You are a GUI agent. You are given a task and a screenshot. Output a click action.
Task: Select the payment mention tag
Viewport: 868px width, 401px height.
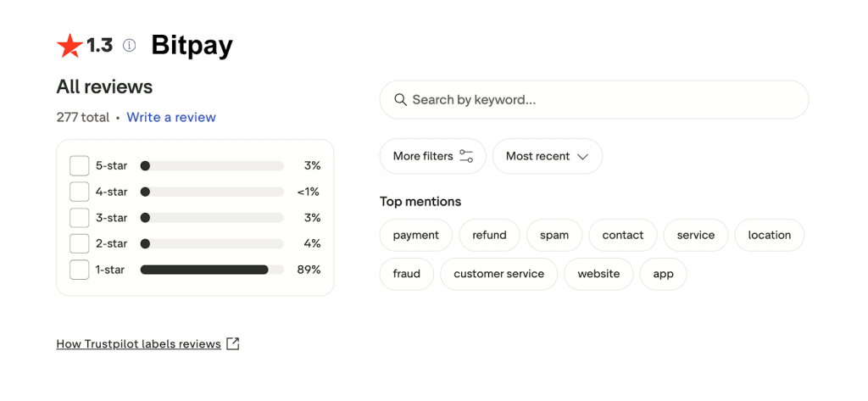pos(415,236)
